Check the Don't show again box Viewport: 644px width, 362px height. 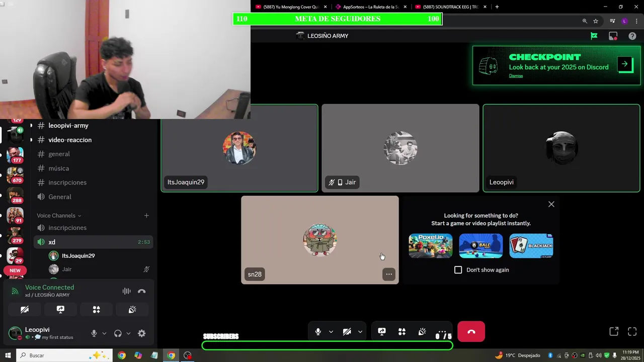pyautogui.click(x=458, y=270)
